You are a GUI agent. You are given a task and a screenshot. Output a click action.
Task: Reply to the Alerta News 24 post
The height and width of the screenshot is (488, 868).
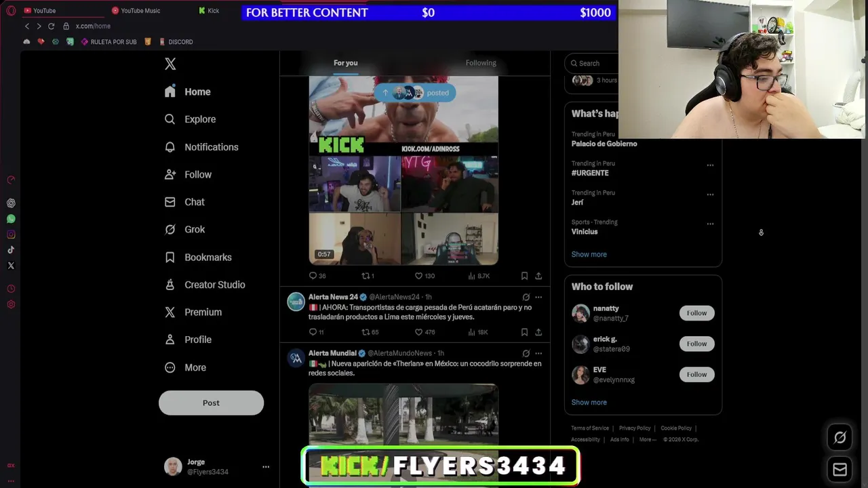pos(316,332)
